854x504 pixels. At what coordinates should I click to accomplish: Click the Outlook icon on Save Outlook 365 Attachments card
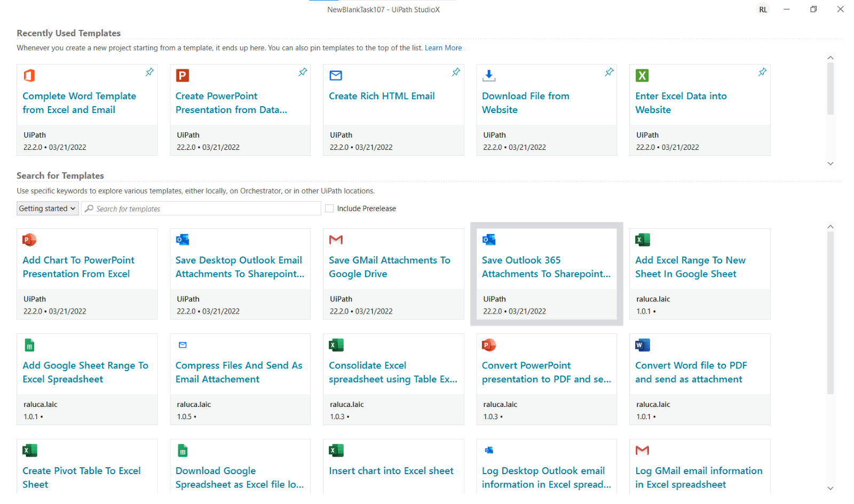click(489, 240)
